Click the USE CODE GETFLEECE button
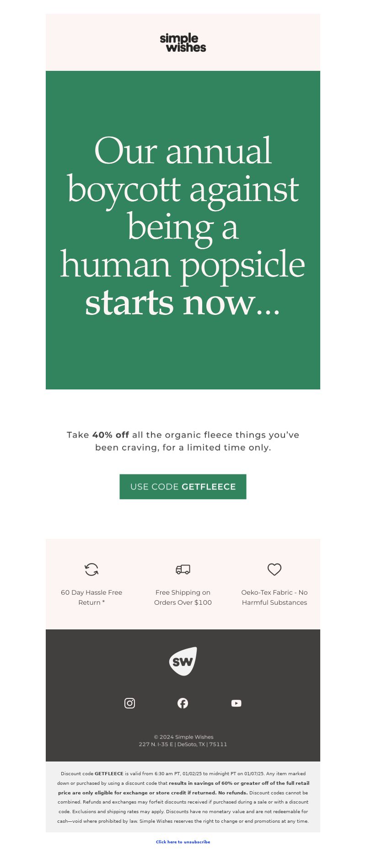 coord(183,487)
